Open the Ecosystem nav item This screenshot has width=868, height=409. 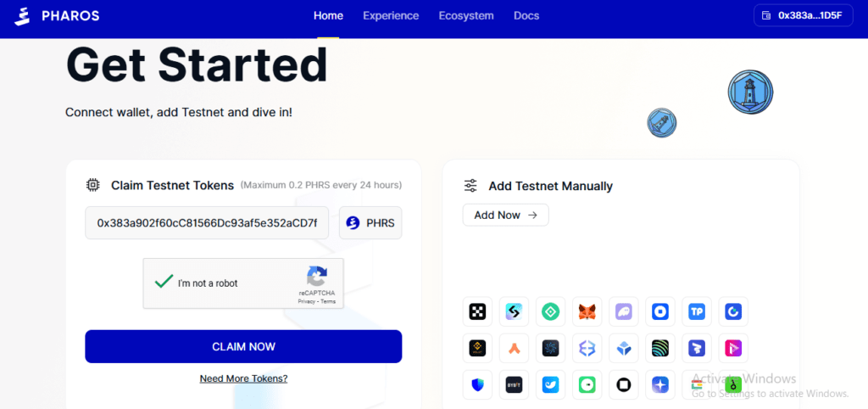coord(466,16)
